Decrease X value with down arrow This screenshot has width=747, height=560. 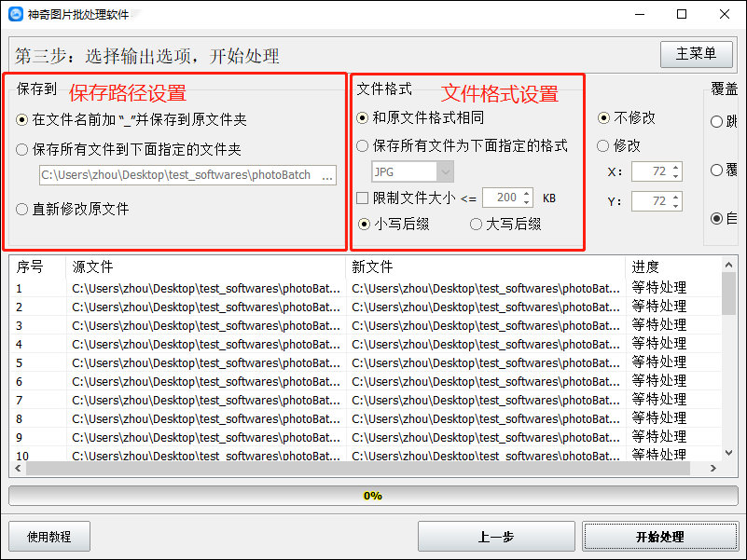point(676,176)
